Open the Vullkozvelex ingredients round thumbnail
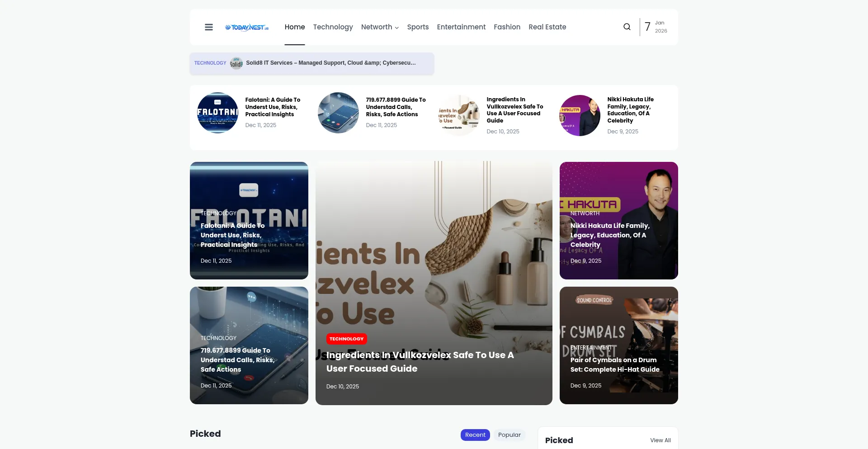The image size is (868, 449). (459, 115)
